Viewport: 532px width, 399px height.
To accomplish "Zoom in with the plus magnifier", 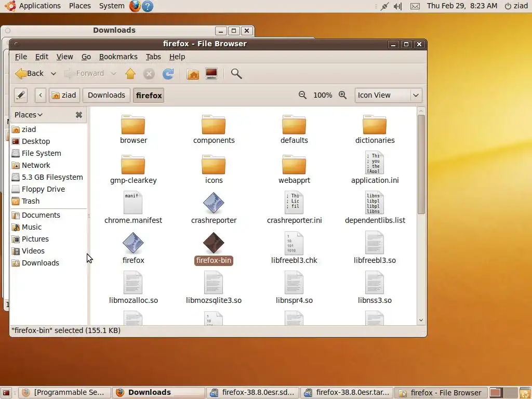I will coord(343,96).
